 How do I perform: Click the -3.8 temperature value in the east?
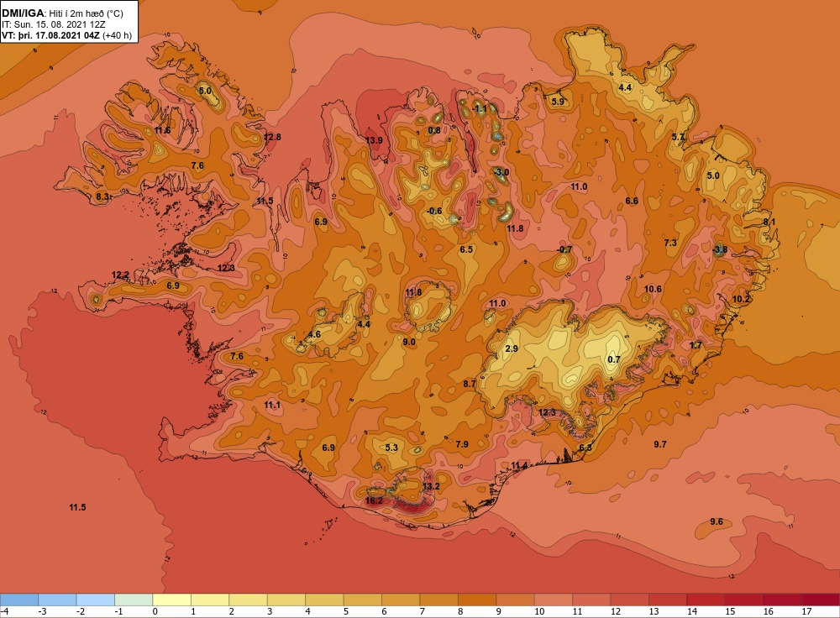[x=720, y=249]
